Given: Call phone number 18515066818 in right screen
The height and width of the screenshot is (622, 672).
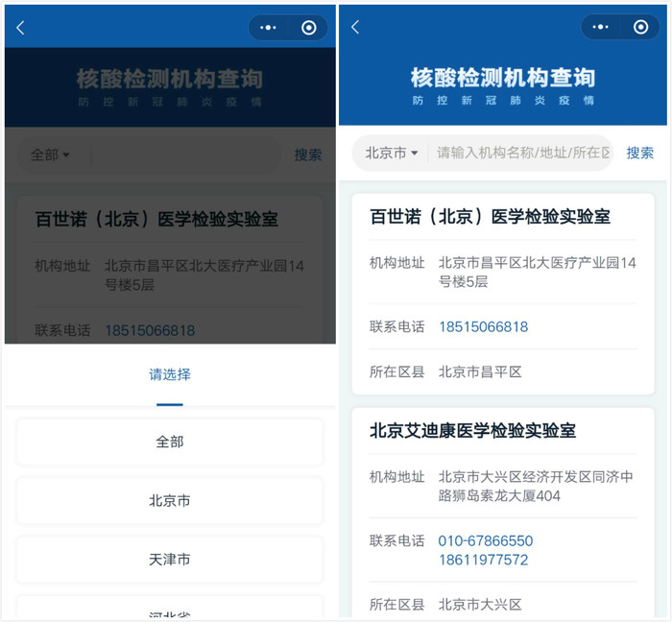Looking at the screenshot, I should click(x=483, y=326).
